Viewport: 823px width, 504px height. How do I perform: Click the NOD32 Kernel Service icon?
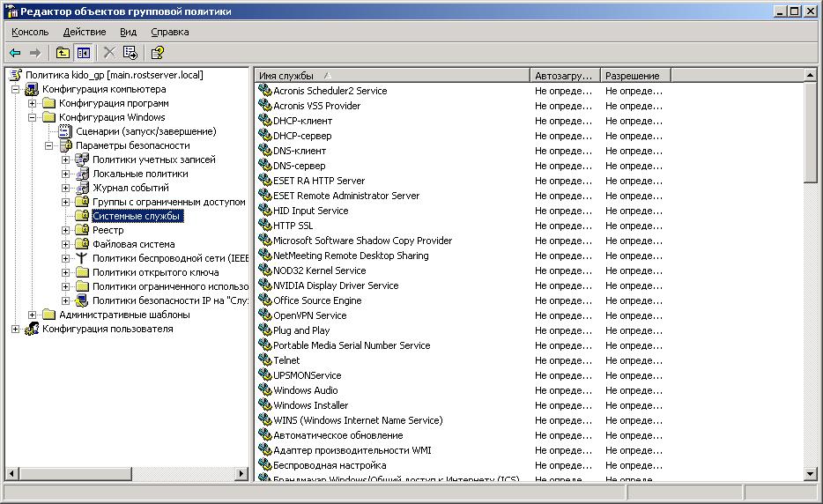pyautogui.click(x=265, y=271)
